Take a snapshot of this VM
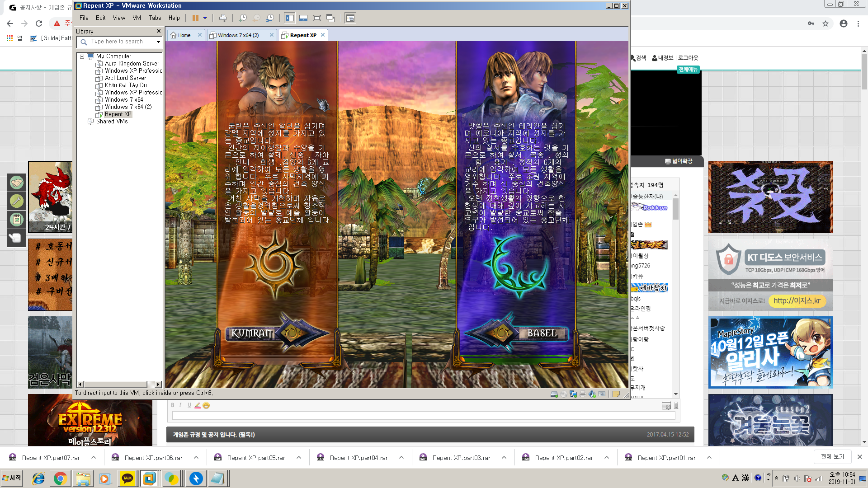868x488 pixels. pos(243,18)
